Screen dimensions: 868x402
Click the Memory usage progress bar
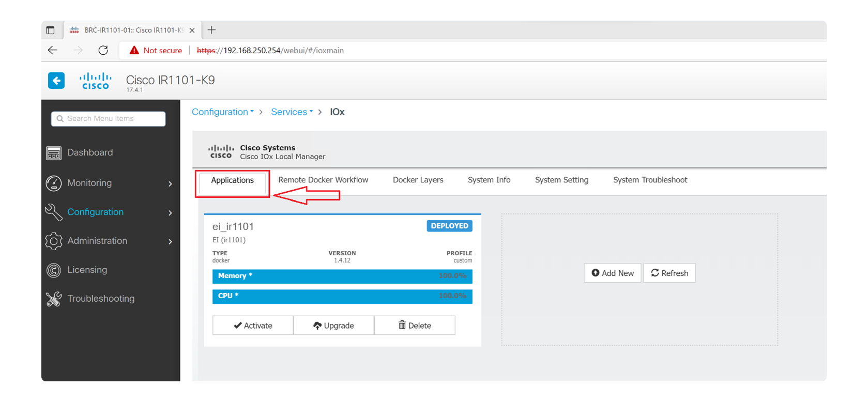342,276
